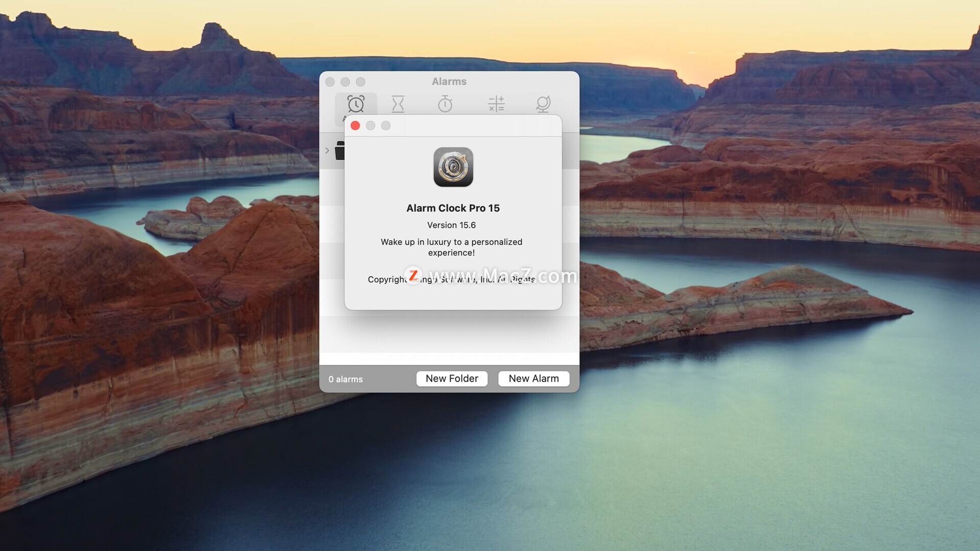Click the zoom button on About dialog

point(386,126)
